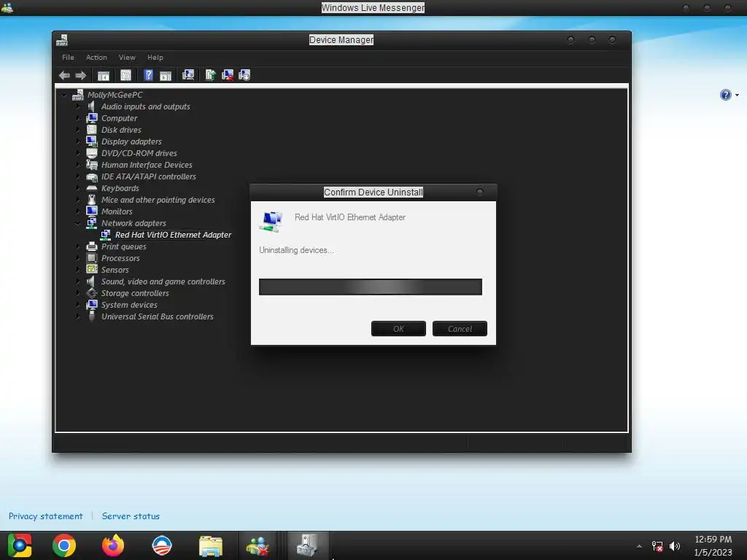Open the Action menu
Screen dimensions: 747x560
tap(96, 57)
